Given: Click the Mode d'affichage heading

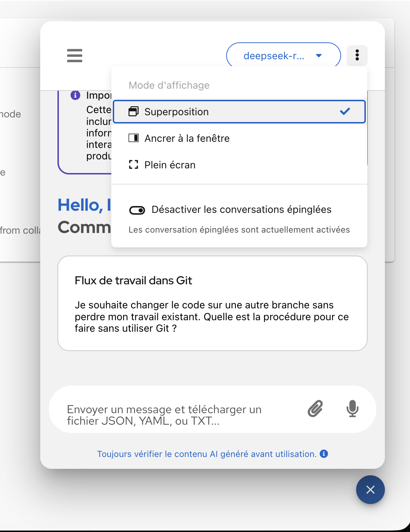Looking at the screenshot, I should pyautogui.click(x=169, y=85).
